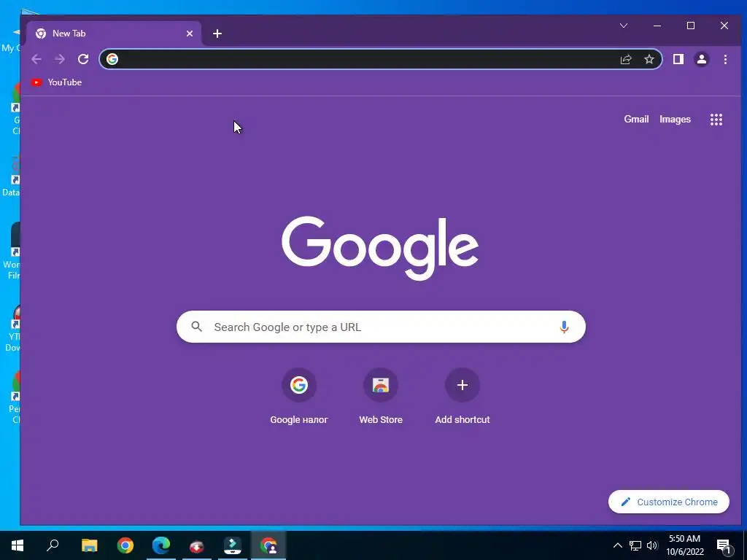Click the Google icon in address bar
The height and width of the screenshot is (560, 747).
pos(112,59)
